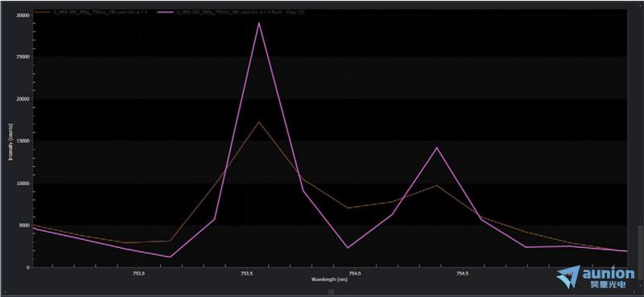Click the 5000 intensity tick label
The image size is (644, 297).
(25, 225)
